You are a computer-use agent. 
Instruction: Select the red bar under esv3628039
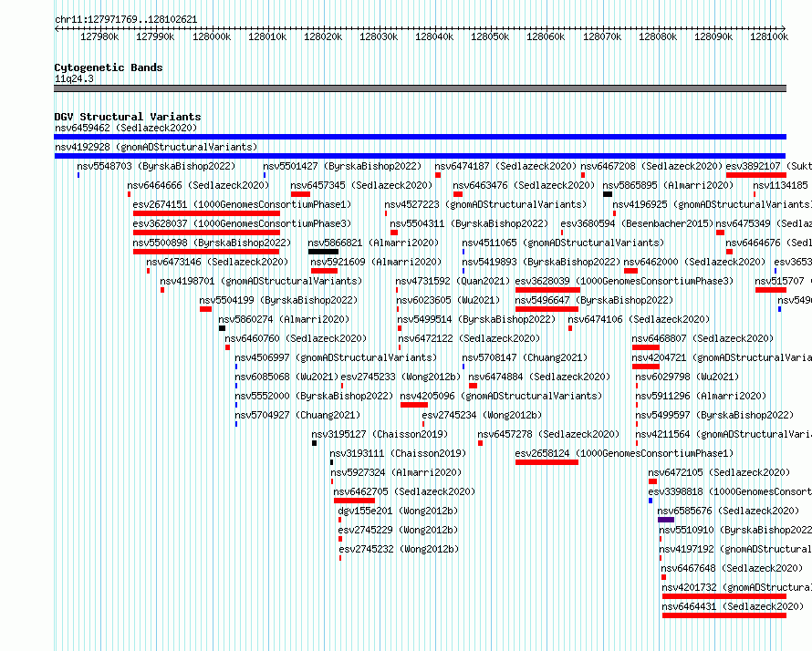click(x=547, y=290)
